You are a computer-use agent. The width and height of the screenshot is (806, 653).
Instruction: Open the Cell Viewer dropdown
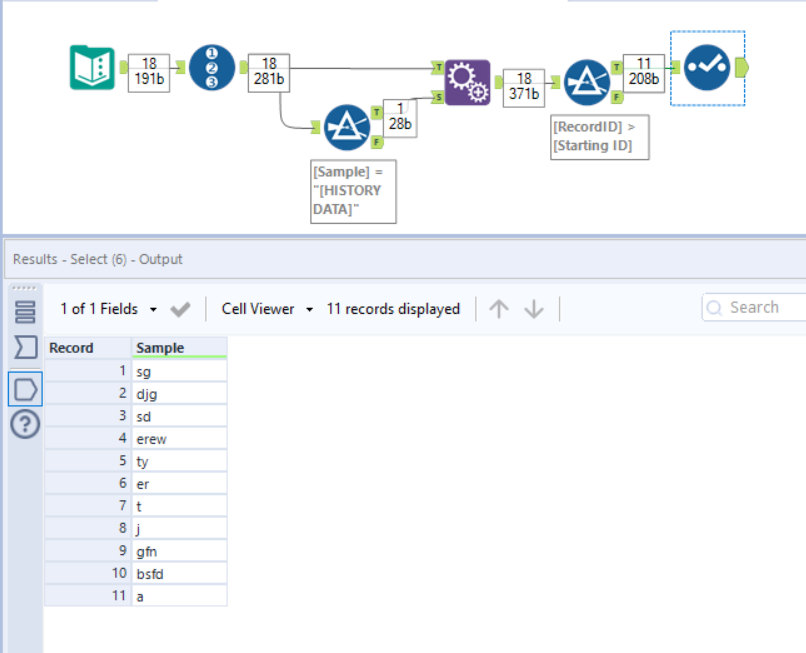click(x=259, y=308)
